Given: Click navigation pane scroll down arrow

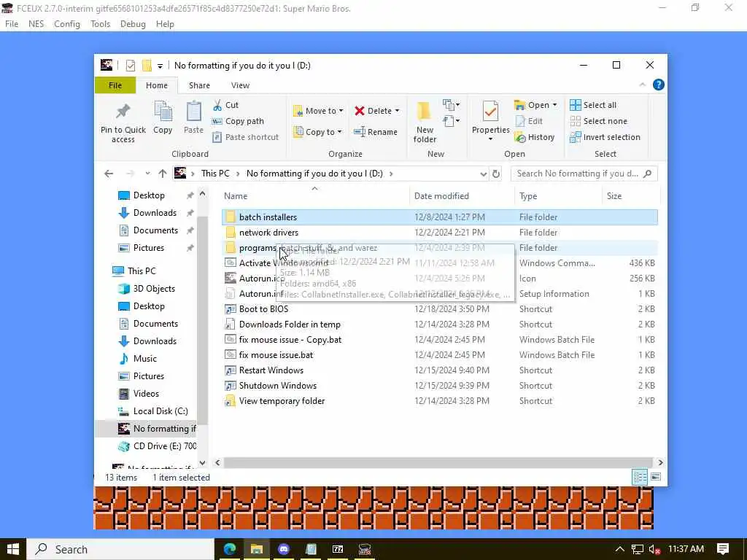Looking at the screenshot, I should coord(203,462).
